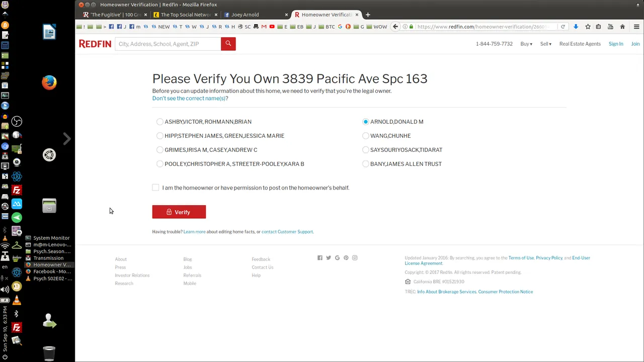644x362 pixels.
Task: Open Gmail bookmark icon
Action: click(264, 27)
